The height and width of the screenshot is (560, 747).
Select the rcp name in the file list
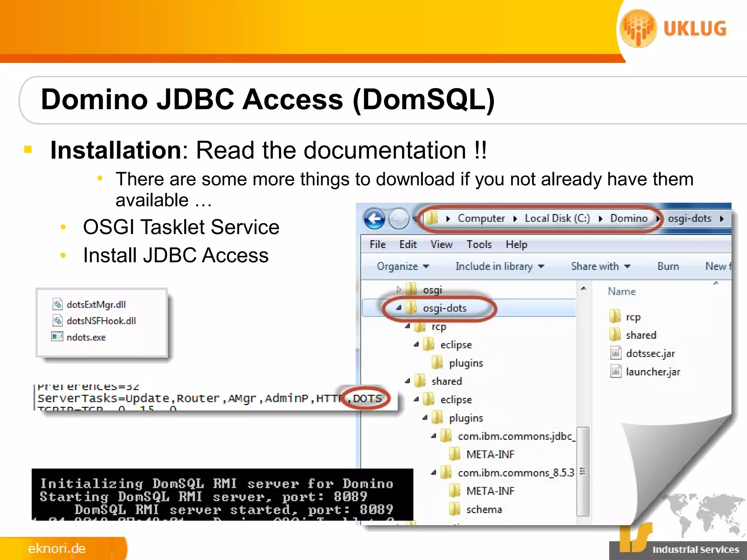tap(633, 317)
